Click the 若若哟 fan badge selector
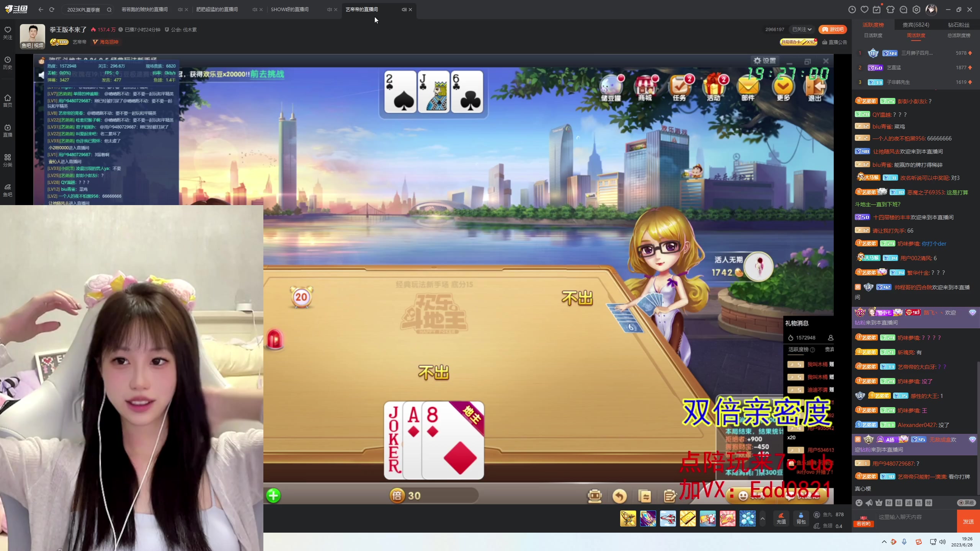The image size is (980, 551). point(864,521)
